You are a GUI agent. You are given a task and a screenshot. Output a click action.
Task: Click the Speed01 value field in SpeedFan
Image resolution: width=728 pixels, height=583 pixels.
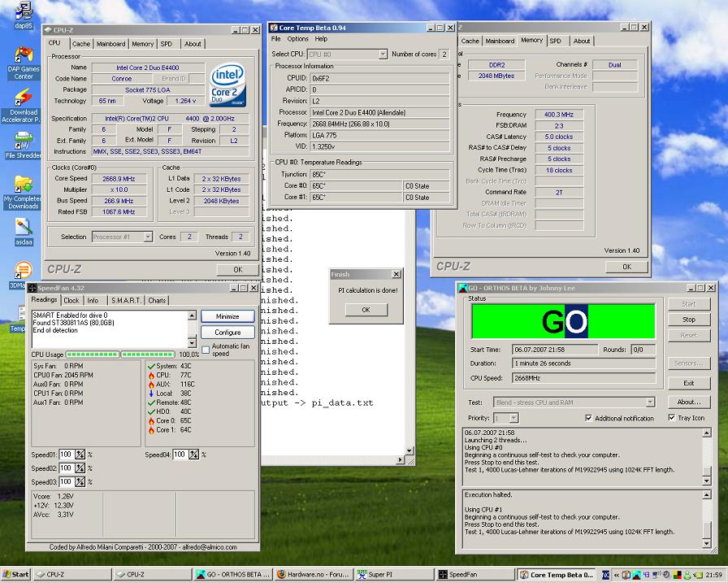66,455
